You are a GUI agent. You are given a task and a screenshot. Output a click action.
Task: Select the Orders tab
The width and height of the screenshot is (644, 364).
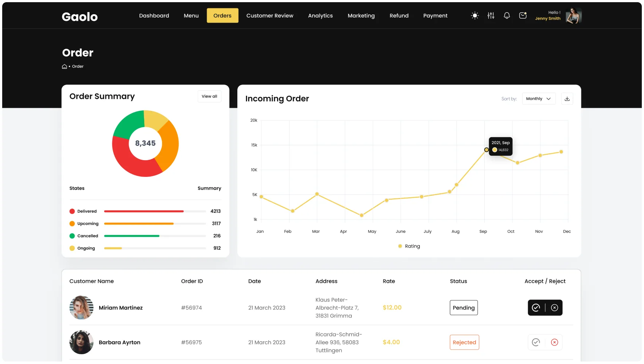(x=222, y=16)
